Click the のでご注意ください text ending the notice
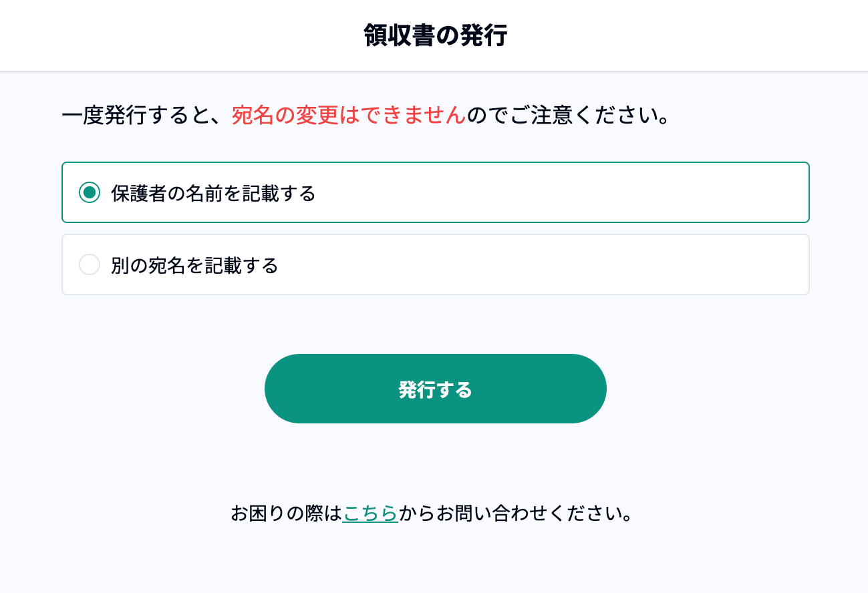The height and width of the screenshot is (593, 868). coord(568,116)
